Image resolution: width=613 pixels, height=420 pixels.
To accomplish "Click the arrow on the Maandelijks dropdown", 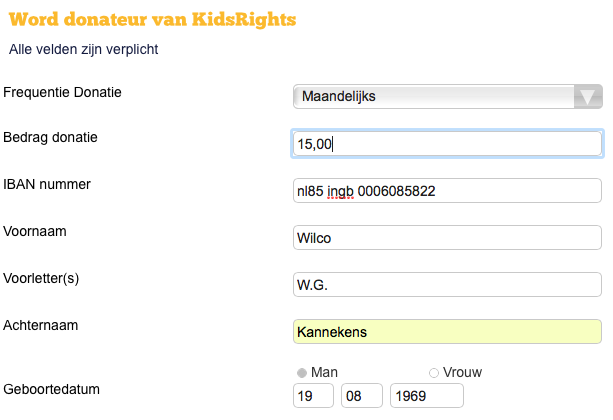I will point(589,96).
